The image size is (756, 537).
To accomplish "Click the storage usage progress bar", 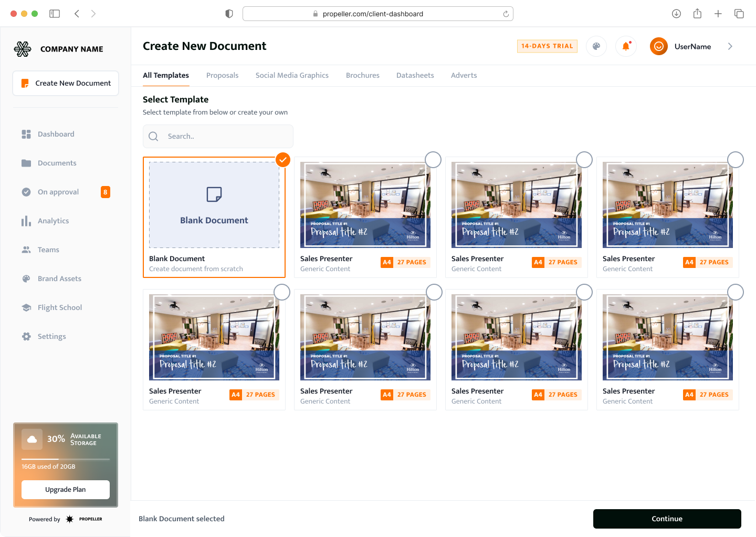I will (66, 459).
